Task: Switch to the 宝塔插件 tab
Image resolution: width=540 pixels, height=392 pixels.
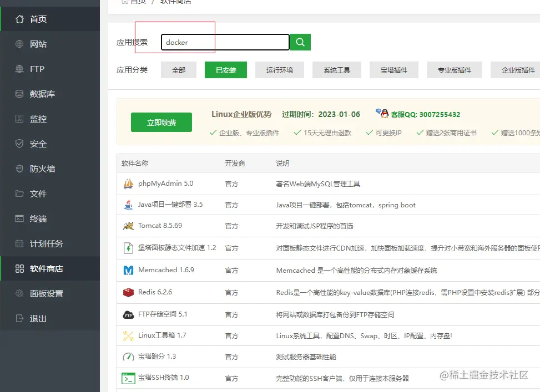Action: coord(393,70)
